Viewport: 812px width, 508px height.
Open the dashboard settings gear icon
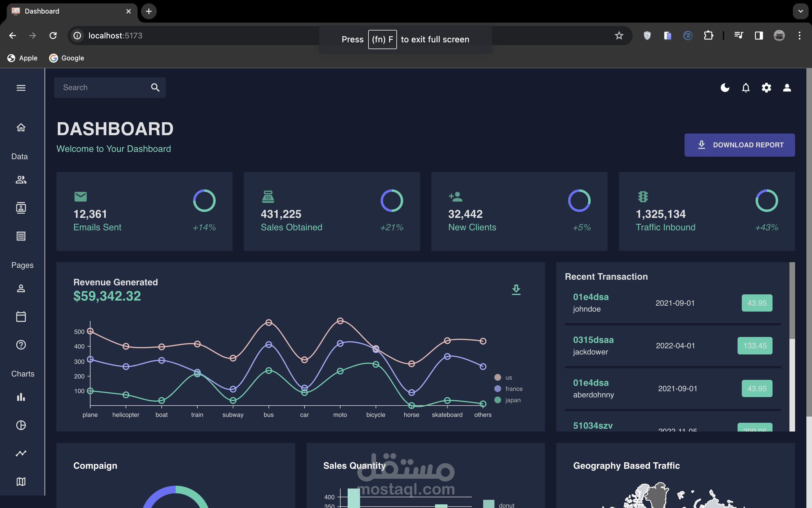(766, 88)
